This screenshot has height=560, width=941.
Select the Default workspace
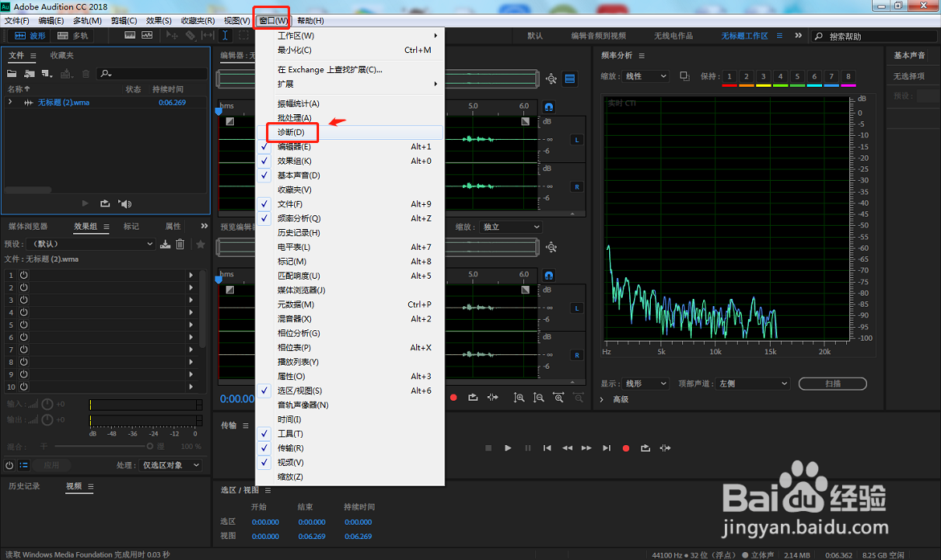534,36
